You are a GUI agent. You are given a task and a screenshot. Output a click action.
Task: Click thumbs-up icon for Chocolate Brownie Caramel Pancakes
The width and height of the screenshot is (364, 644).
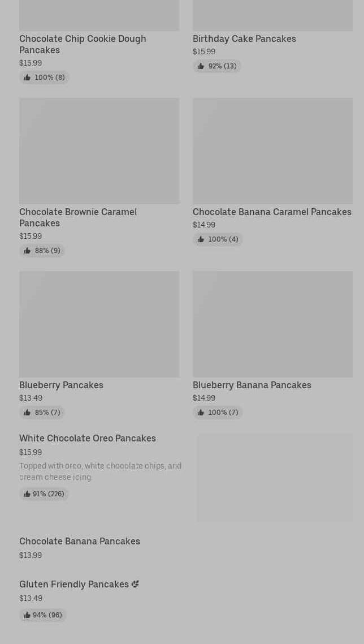pos(27,251)
